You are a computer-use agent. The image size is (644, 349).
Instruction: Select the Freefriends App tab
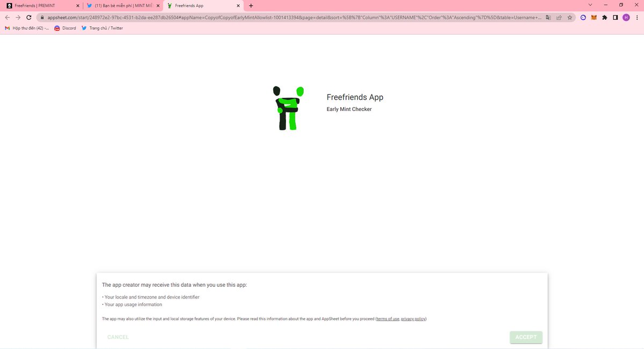coord(204,5)
